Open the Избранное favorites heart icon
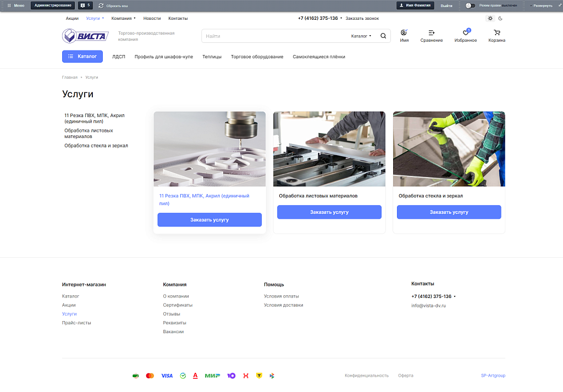Viewport: 563px width, 392px height. 466,33
